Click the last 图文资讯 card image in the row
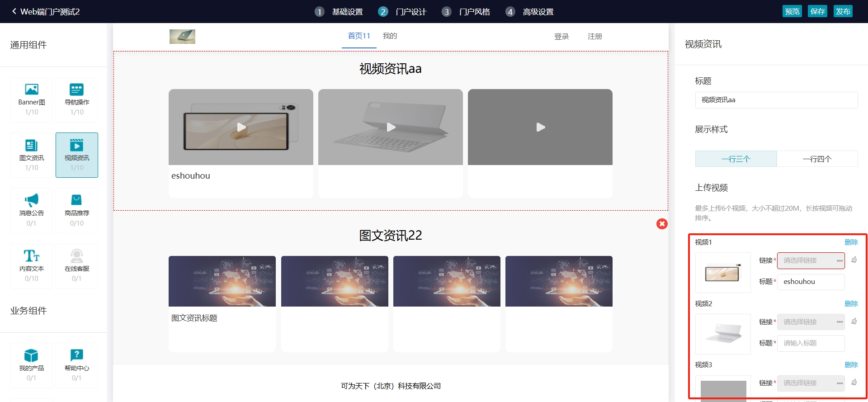Viewport: 868px width, 402px height. (559, 281)
